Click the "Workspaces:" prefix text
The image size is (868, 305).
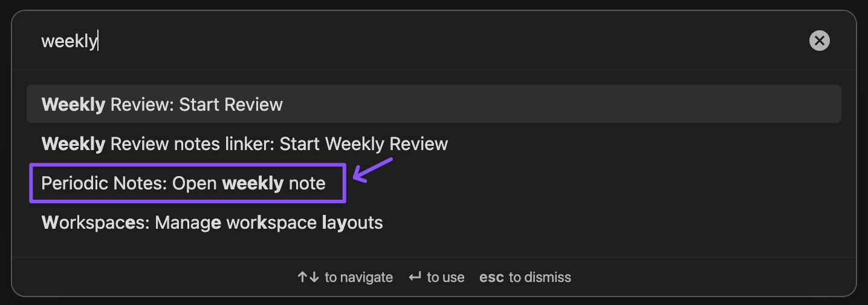coord(96,223)
